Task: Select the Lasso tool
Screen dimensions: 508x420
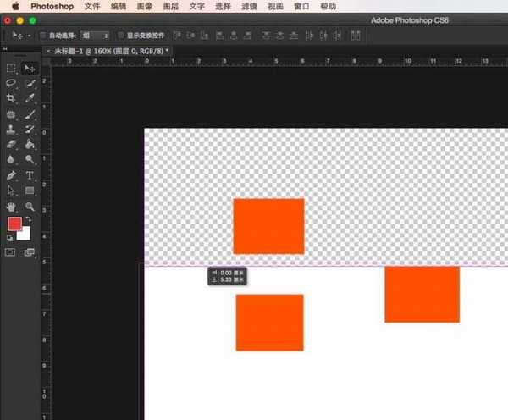Action: pos(11,83)
